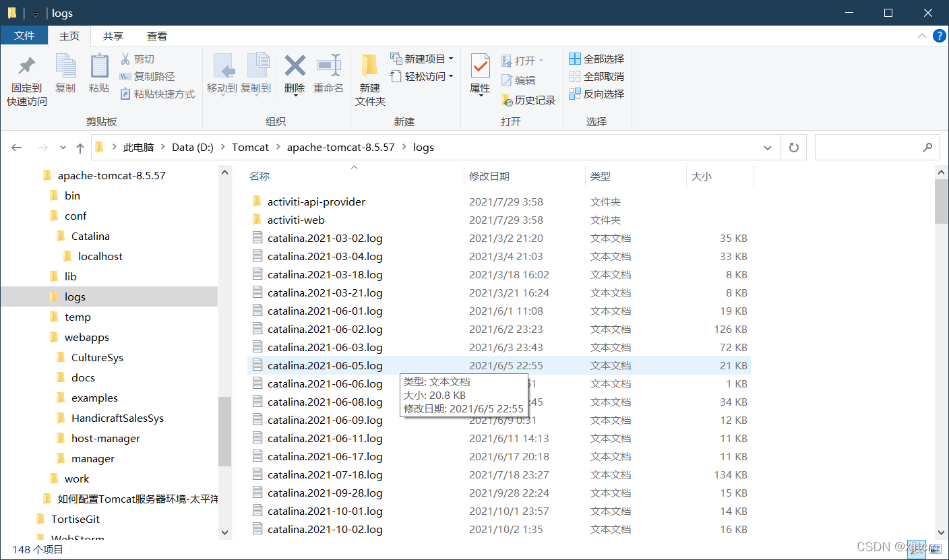Image resolution: width=949 pixels, height=560 pixels.
Task: Open the Open (打开) split-button dropdown
Action: point(541,61)
